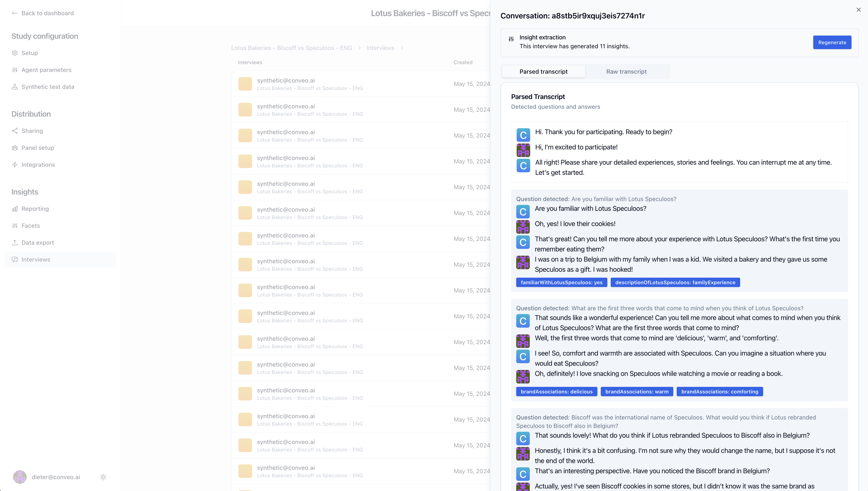The height and width of the screenshot is (491, 868).
Task: Expand the Insights section in sidebar
Action: point(25,192)
